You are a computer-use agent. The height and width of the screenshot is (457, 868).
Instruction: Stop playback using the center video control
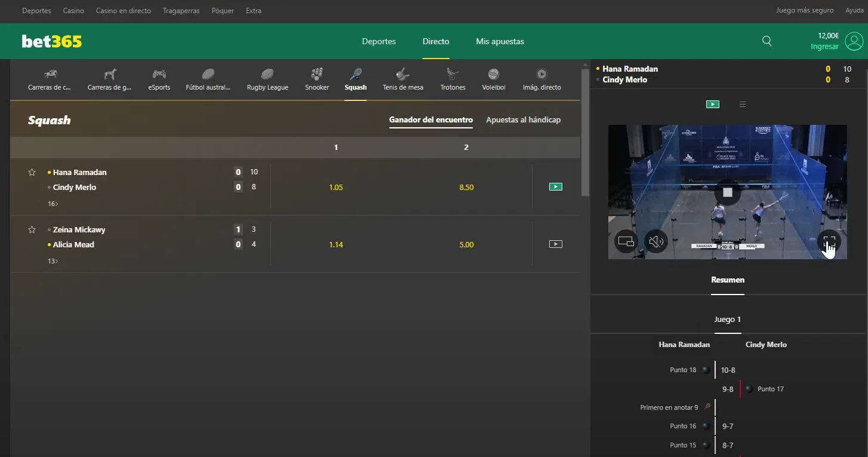tap(728, 192)
